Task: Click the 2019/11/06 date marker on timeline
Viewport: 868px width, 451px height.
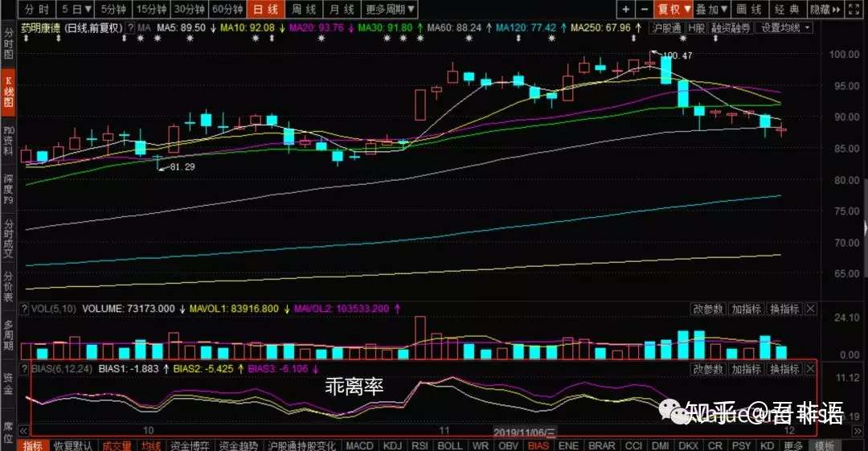Action: (526, 433)
